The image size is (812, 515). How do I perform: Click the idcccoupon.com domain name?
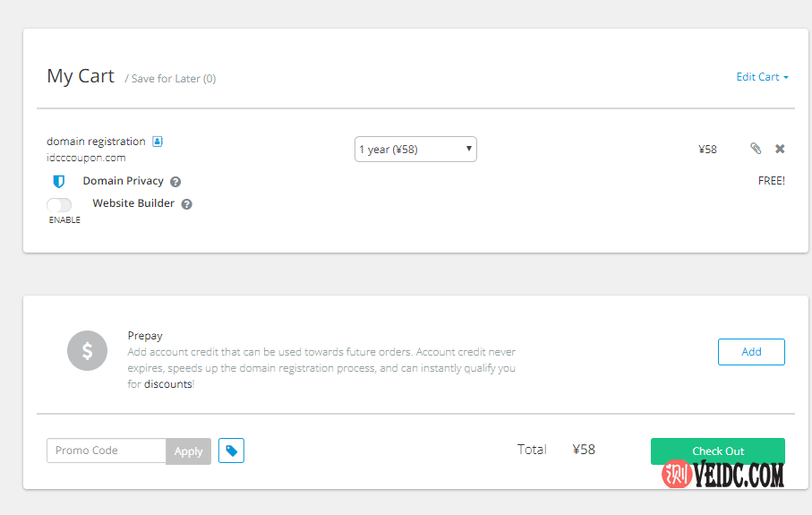click(x=86, y=158)
